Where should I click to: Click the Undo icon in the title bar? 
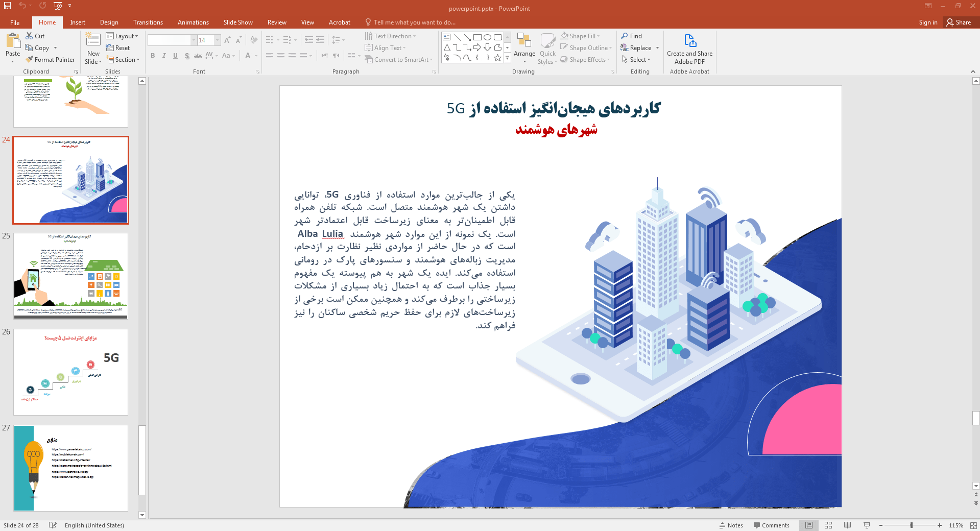[x=22, y=6]
